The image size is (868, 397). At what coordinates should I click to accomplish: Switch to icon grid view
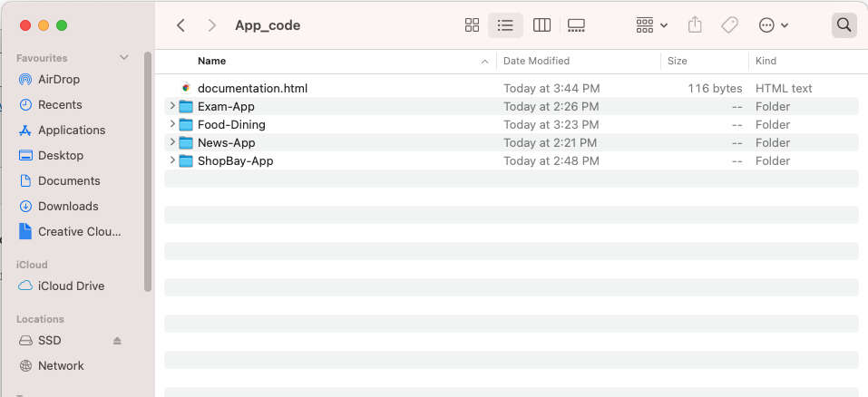pyautogui.click(x=472, y=24)
